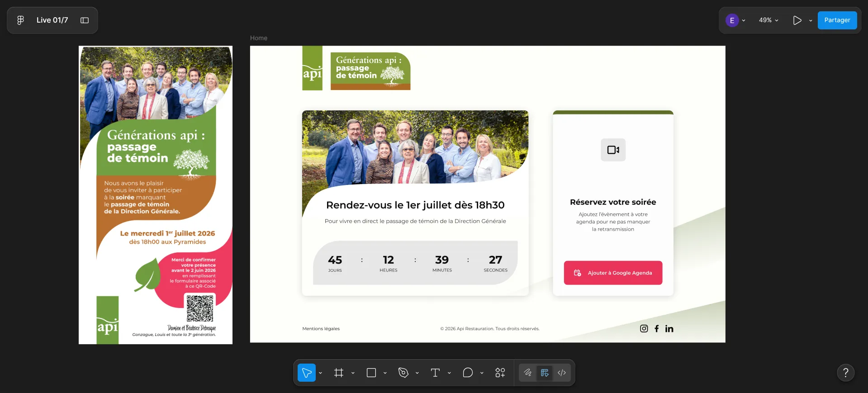
Task: Expand the shape tools arrow
Action: tap(385, 373)
